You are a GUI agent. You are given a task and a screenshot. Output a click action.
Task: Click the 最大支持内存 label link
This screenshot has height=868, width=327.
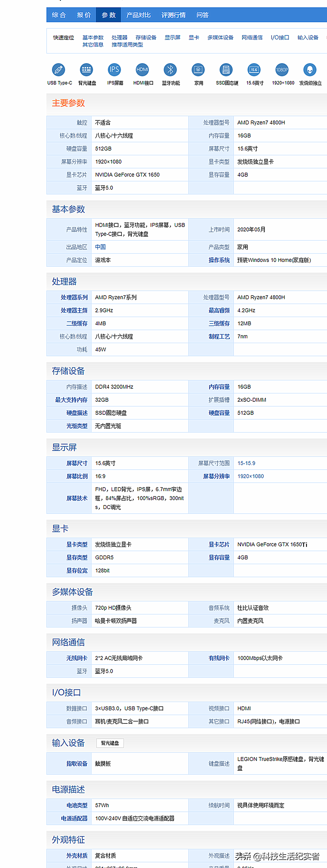[72, 400]
